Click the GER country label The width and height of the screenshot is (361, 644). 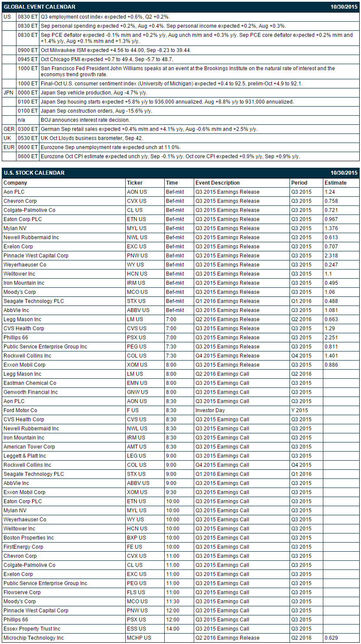(9, 129)
